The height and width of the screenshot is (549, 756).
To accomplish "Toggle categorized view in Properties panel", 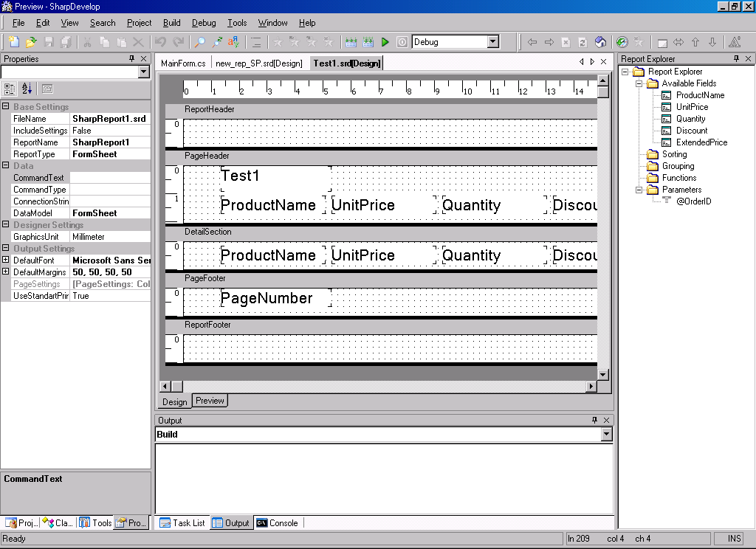I will pyautogui.click(x=10, y=89).
